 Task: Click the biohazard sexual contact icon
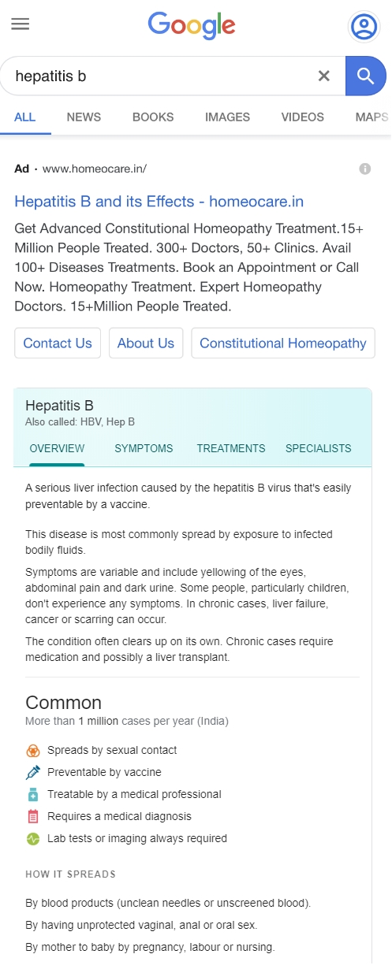point(32,751)
